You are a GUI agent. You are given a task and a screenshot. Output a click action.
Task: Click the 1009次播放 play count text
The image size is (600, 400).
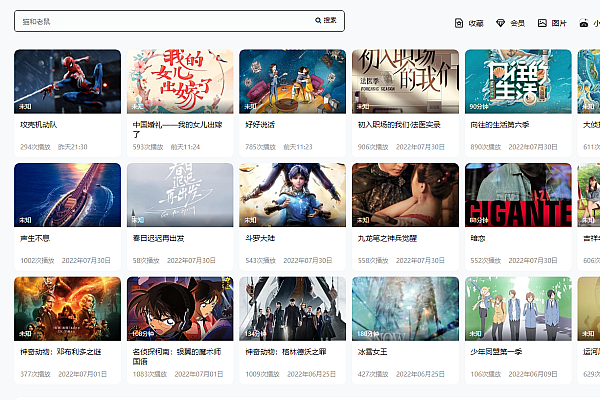[x=262, y=374]
